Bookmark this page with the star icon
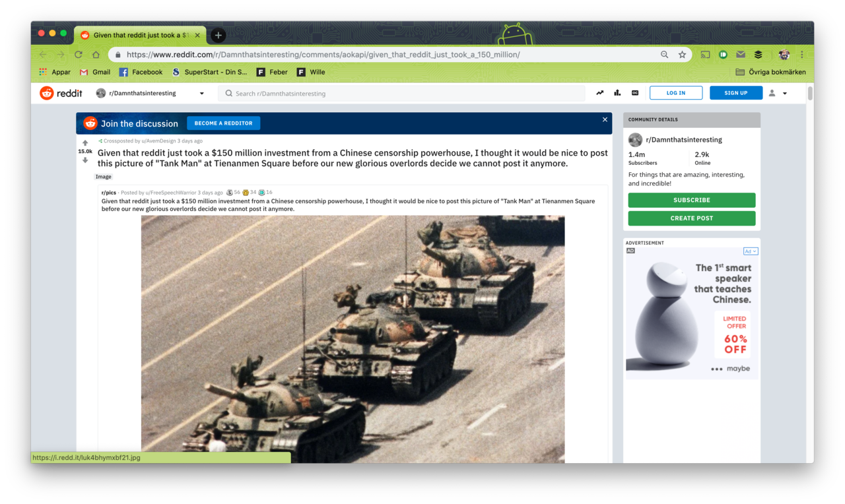 click(x=682, y=55)
